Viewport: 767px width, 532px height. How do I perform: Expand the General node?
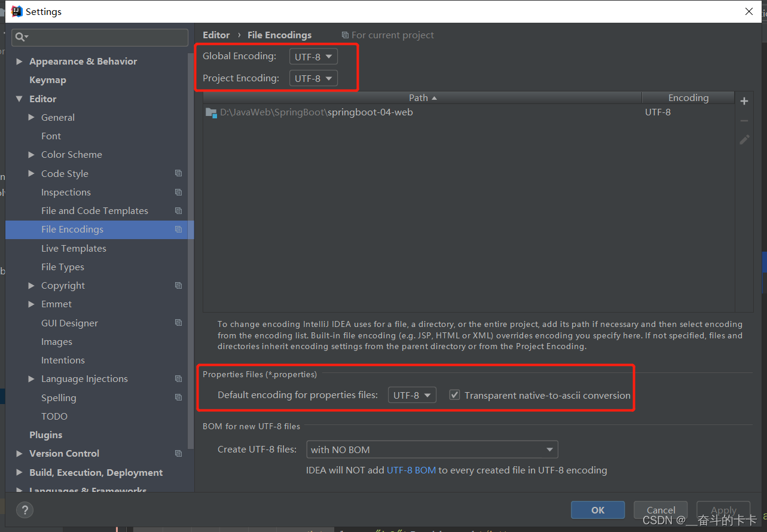[32, 117]
